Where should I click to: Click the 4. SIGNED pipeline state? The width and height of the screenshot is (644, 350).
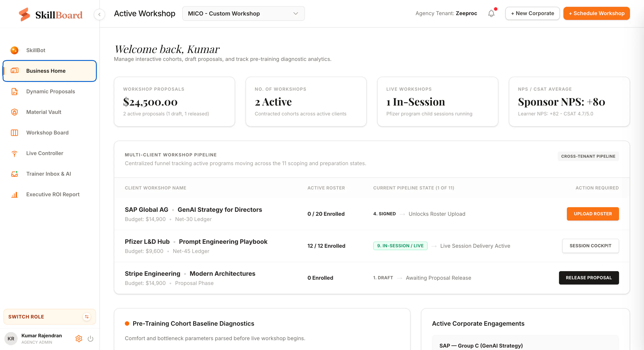pos(384,214)
